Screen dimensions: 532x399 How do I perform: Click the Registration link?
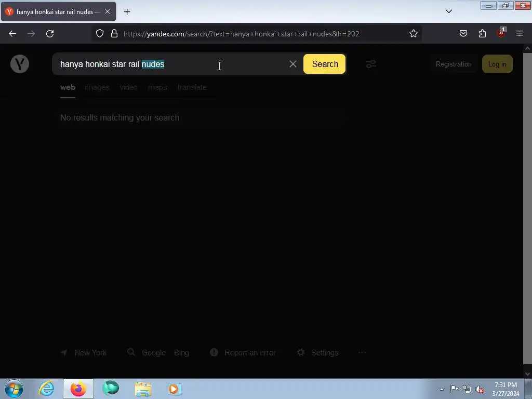click(x=453, y=64)
